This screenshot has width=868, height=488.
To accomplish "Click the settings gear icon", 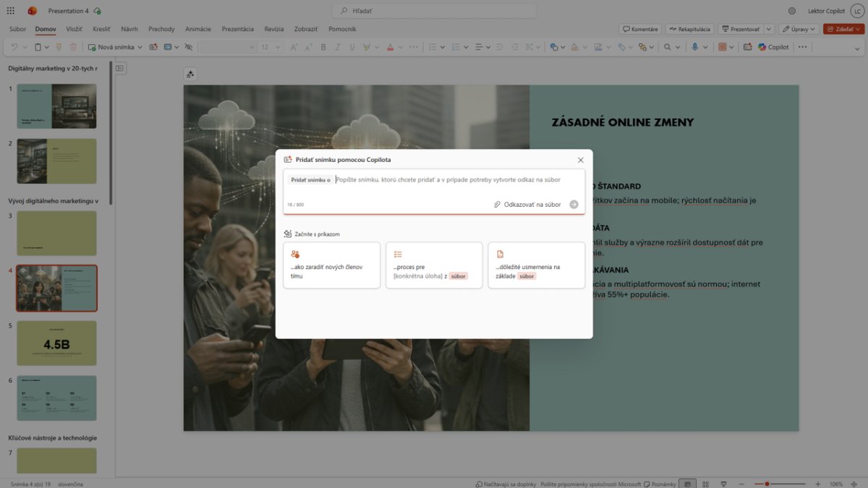I will (792, 11).
